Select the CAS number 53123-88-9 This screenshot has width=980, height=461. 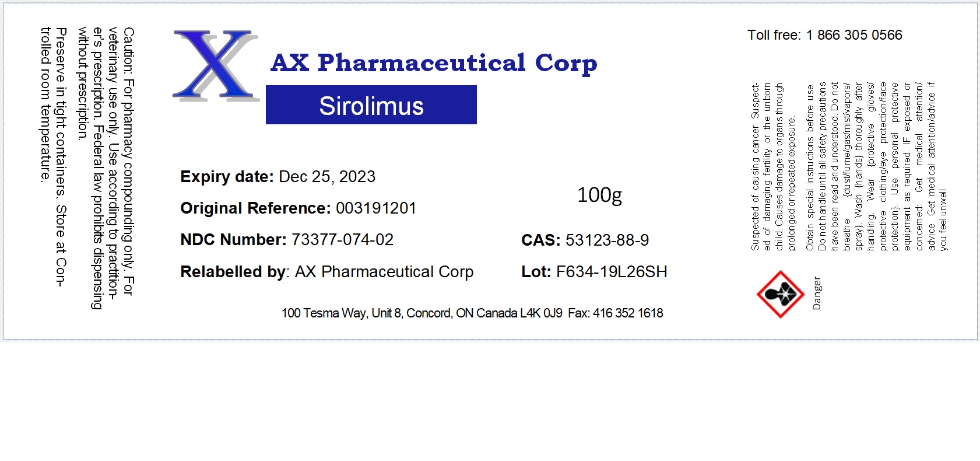pyautogui.click(x=607, y=240)
